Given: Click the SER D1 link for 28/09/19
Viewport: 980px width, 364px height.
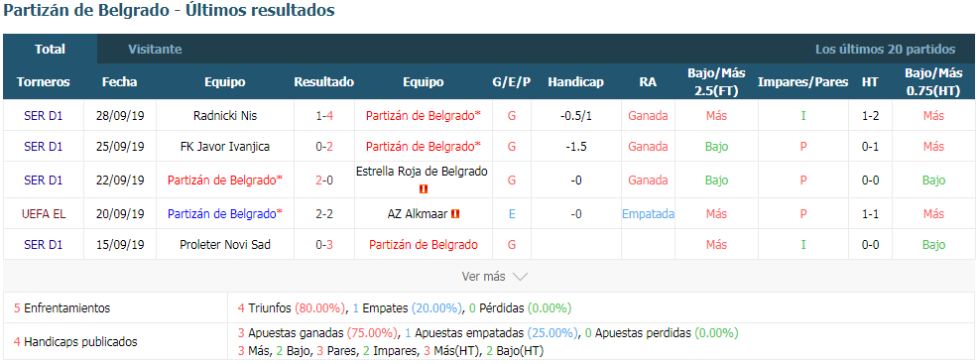Looking at the screenshot, I should tap(44, 116).
